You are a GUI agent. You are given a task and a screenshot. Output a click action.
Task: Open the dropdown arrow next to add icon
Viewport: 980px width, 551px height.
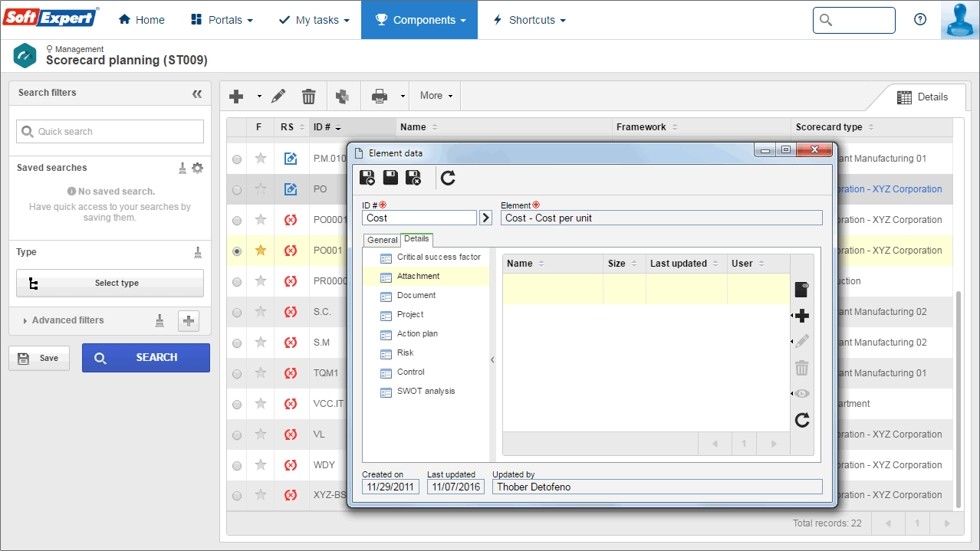point(259,97)
